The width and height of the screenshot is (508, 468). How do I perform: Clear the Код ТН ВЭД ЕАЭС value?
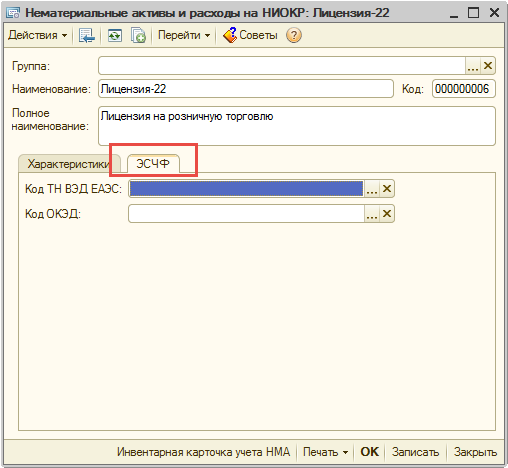(387, 189)
